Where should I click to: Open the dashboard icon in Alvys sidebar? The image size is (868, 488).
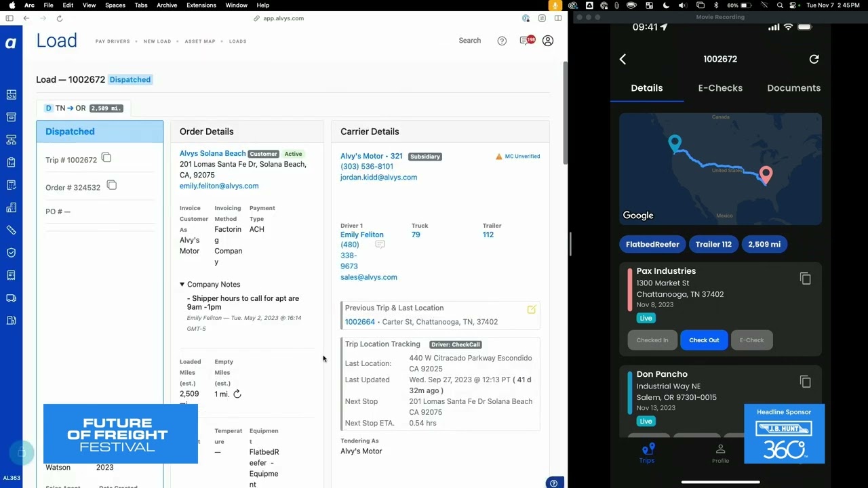click(x=11, y=95)
